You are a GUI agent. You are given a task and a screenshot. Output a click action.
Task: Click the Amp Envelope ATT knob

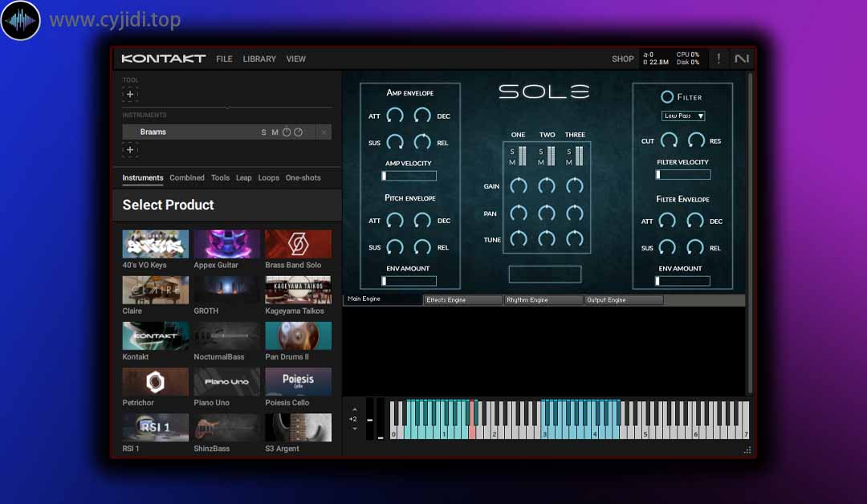point(395,116)
